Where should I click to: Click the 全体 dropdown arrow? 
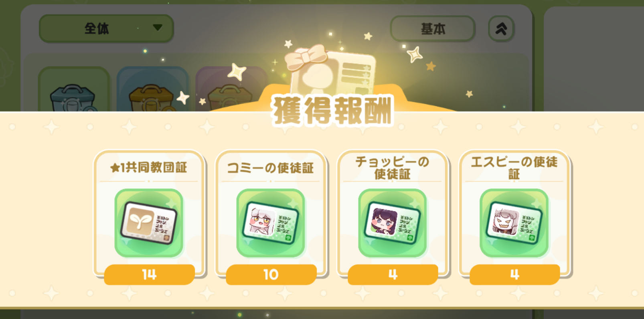pyautogui.click(x=158, y=27)
